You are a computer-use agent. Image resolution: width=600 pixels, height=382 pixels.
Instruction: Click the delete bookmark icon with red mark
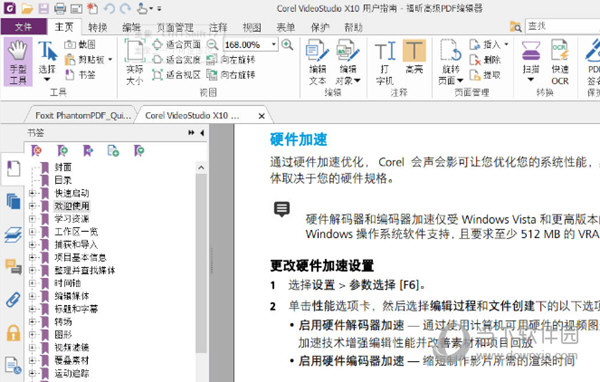[x=37, y=150]
